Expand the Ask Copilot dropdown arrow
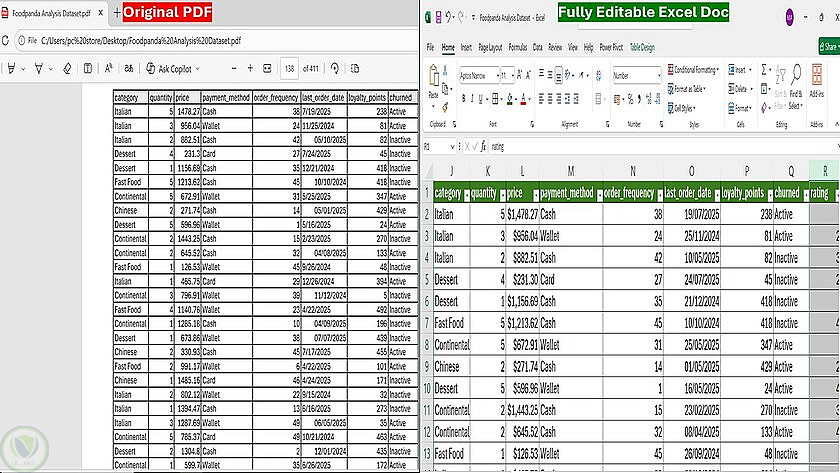Screen dimensions: 840x473 coord(197,69)
